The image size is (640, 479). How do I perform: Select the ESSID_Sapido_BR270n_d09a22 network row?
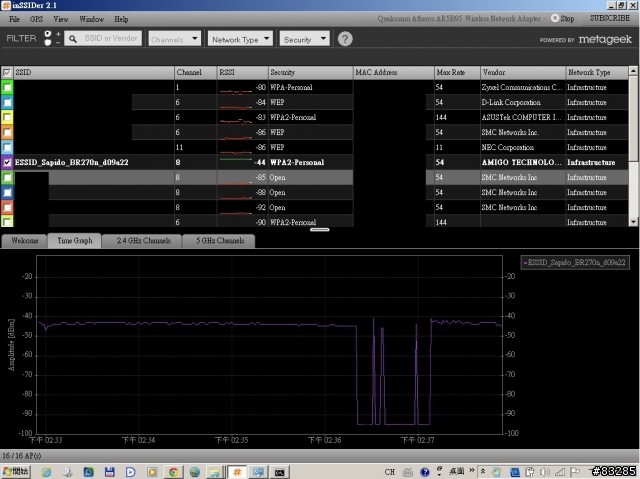click(x=314, y=162)
